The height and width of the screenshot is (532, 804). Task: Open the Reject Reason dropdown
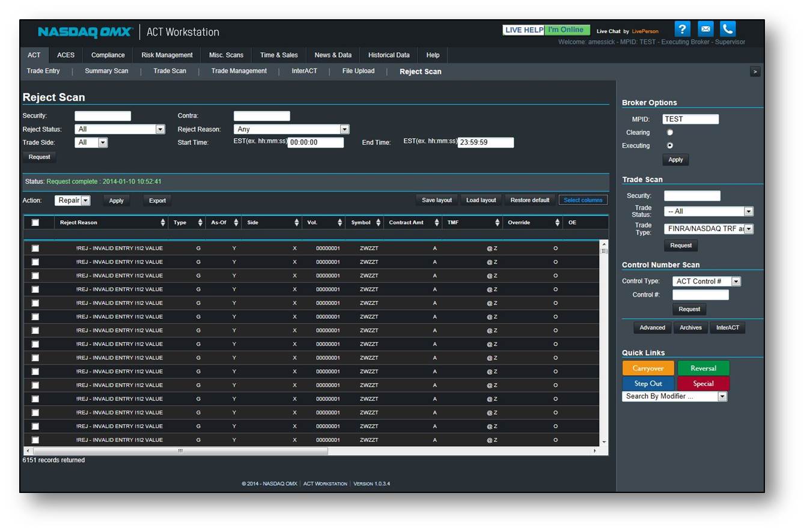click(291, 129)
